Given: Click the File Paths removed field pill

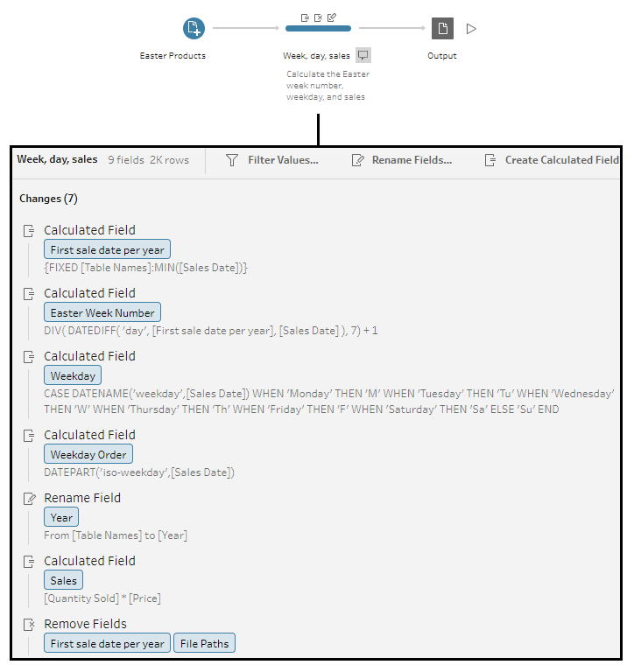Looking at the screenshot, I should [x=204, y=643].
